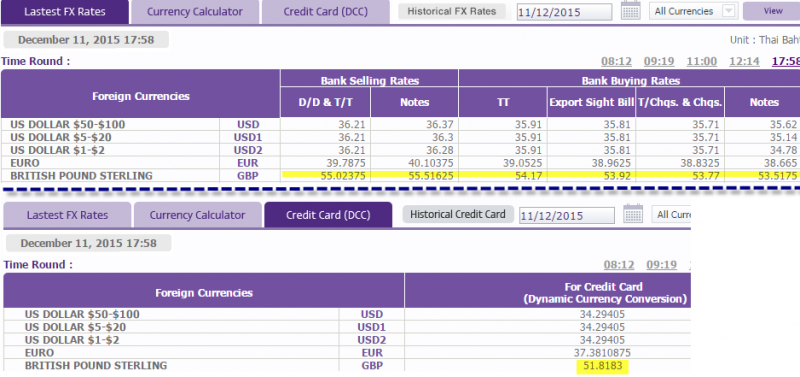800x377 pixels.
Task: Open calendar icon in upper FX Rates panel
Action: point(631,11)
